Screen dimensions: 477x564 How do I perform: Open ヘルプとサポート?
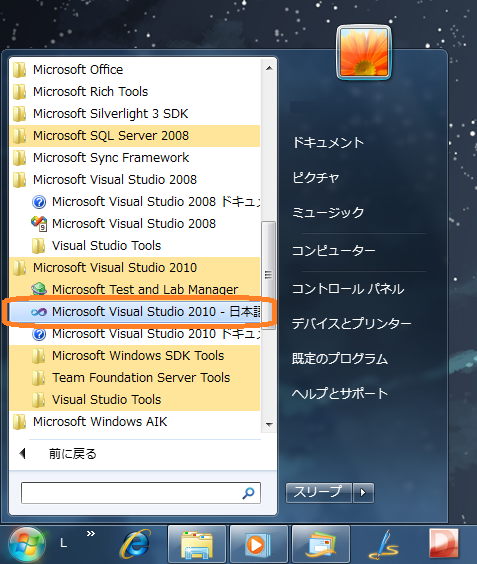pos(340,394)
